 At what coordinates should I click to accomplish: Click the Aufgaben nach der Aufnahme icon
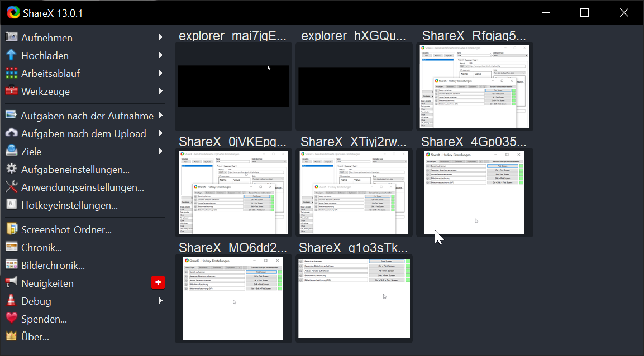12,116
